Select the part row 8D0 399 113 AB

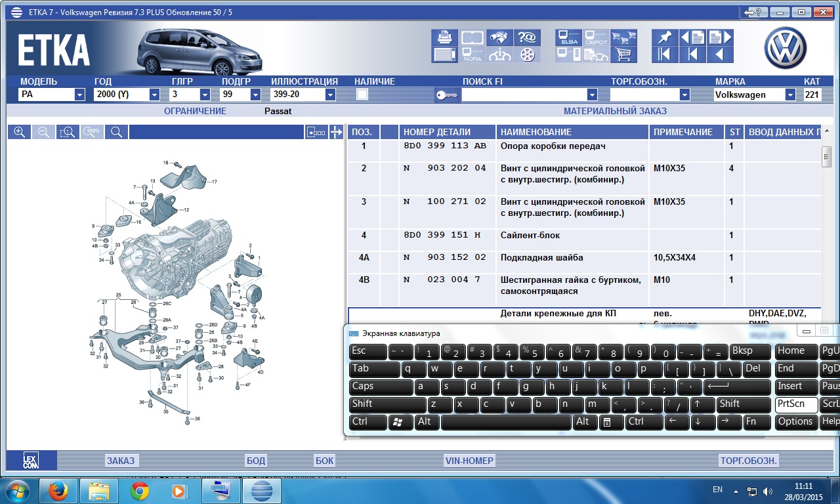click(584, 150)
